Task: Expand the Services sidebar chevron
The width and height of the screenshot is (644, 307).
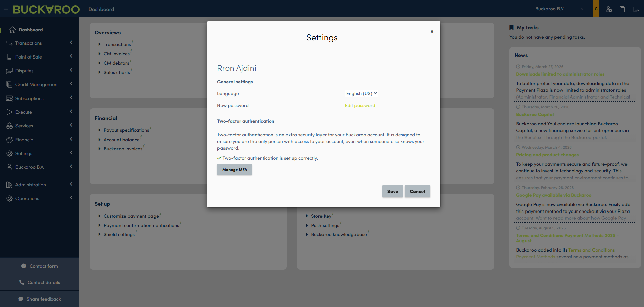Action: (x=71, y=125)
